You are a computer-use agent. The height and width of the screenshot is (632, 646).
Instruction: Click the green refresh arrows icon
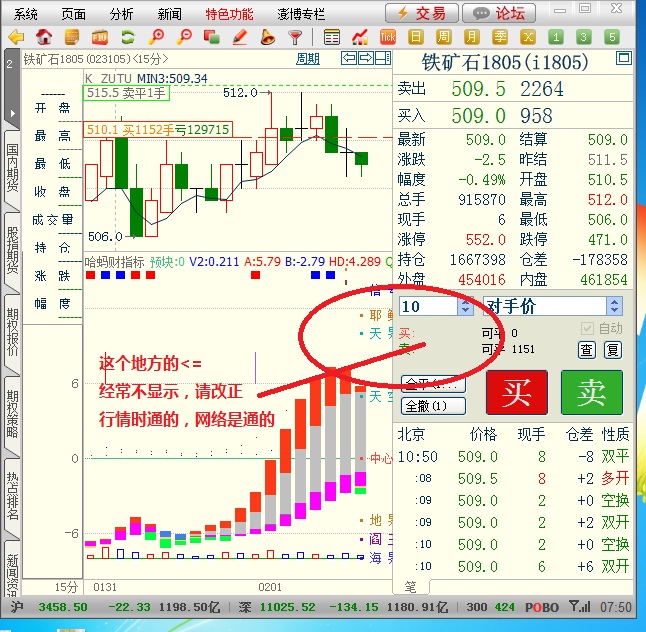[x=127, y=37]
